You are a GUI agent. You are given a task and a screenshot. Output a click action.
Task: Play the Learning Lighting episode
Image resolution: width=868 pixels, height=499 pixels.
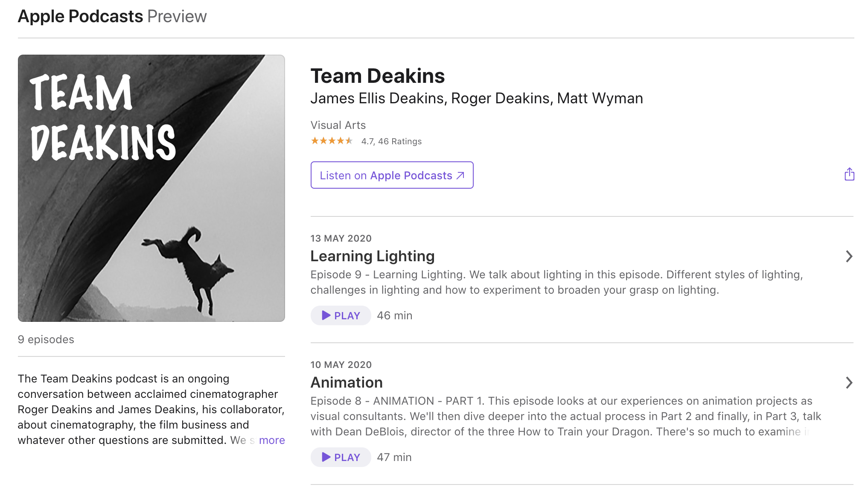(x=341, y=315)
